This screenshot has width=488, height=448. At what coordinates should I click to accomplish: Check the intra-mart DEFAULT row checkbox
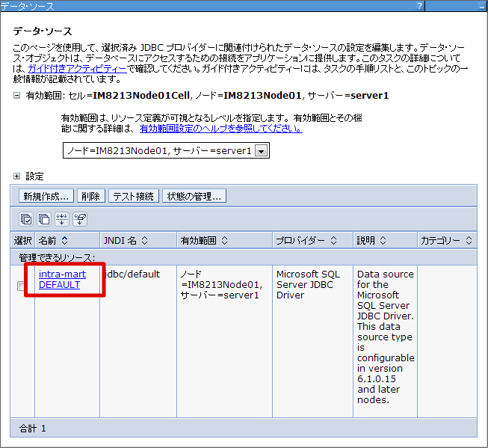click(22, 286)
